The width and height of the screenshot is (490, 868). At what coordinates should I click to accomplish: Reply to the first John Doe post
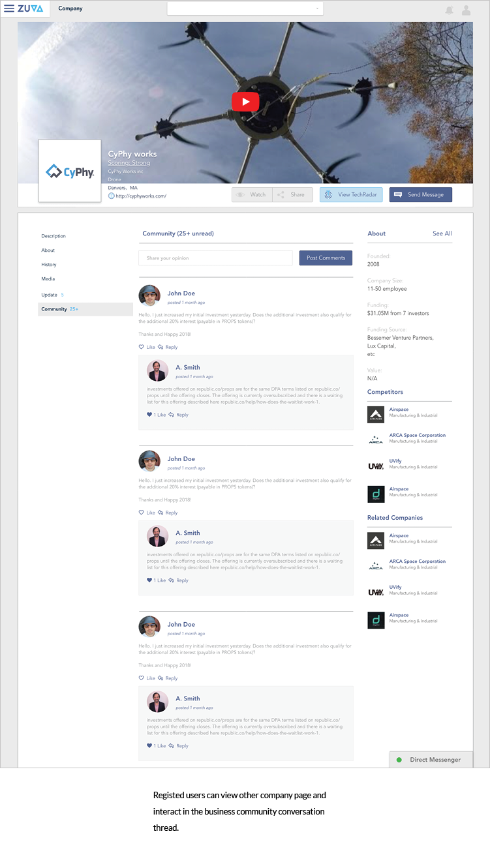(x=168, y=347)
